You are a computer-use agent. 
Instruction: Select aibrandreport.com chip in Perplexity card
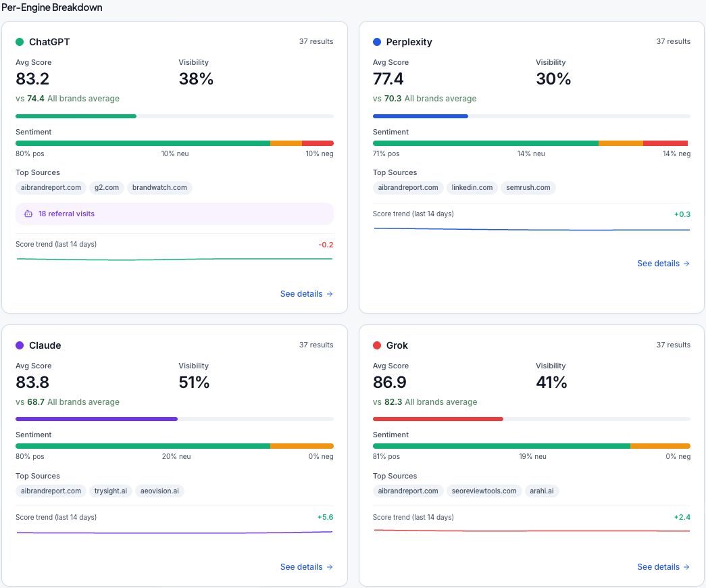[x=408, y=187]
